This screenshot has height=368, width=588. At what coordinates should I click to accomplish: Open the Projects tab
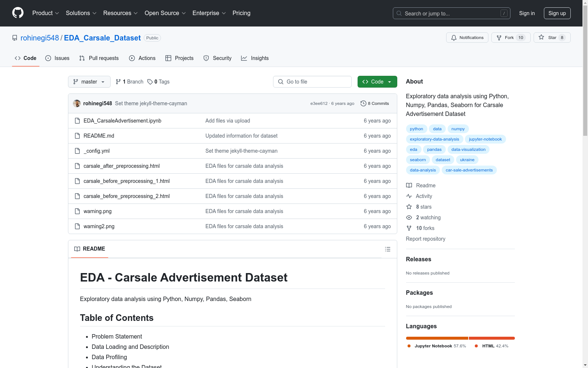[179, 58]
